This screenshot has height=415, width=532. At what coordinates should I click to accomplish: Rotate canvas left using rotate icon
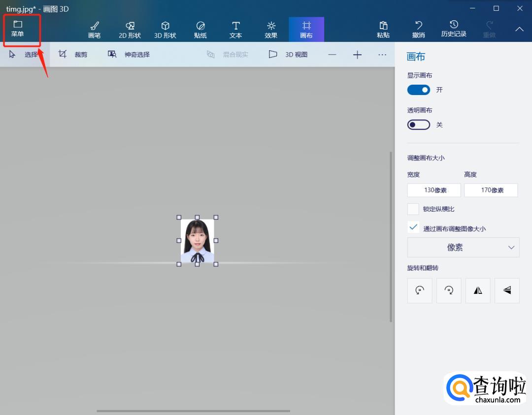click(420, 290)
